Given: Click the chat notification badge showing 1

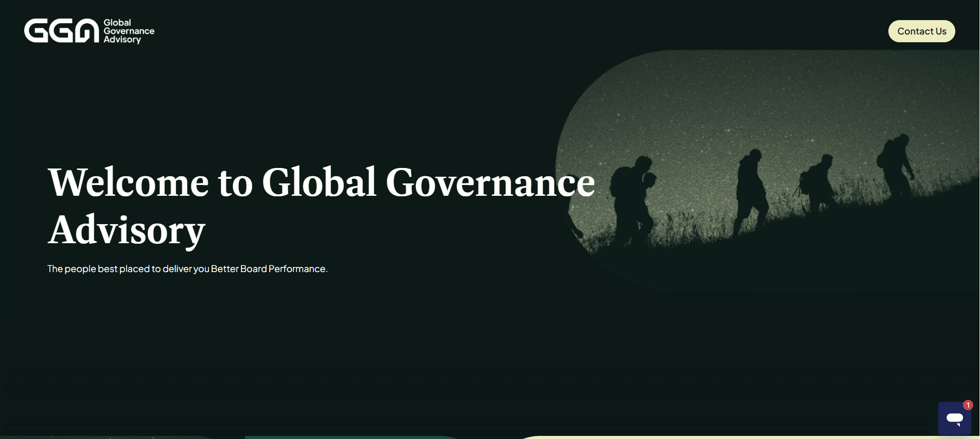Looking at the screenshot, I should 968,406.
